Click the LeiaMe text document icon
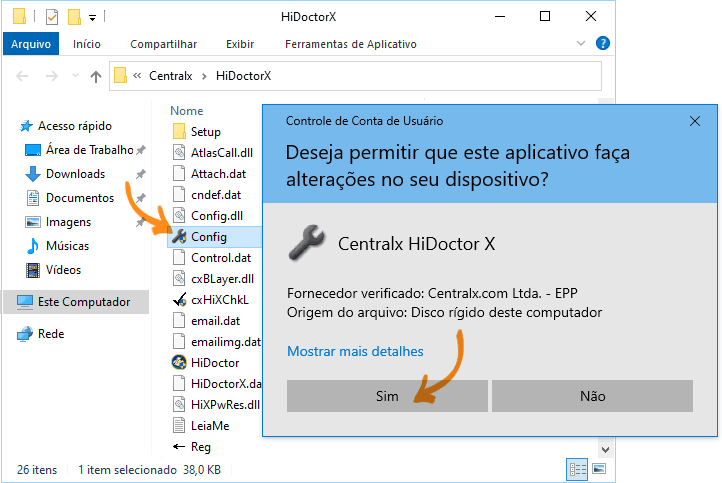722x483 pixels. (179, 426)
